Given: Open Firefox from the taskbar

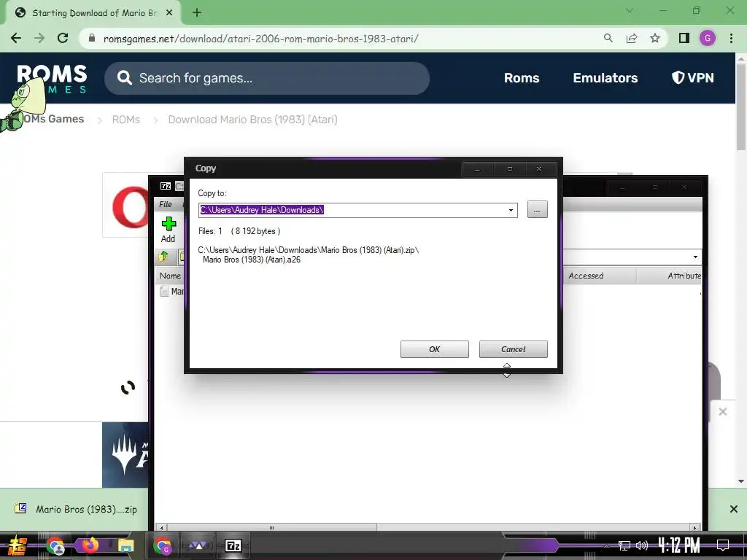Looking at the screenshot, I should pos(90,545).
